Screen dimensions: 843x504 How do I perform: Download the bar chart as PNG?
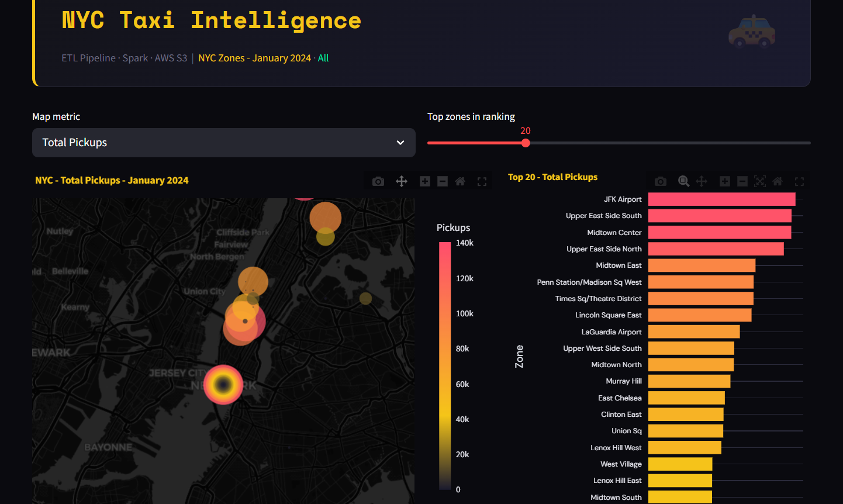[661, 181]
